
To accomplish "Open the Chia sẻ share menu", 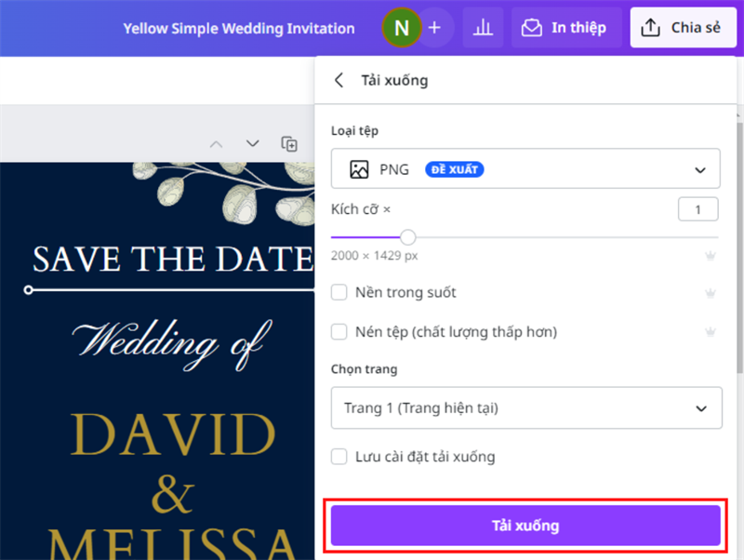I will [x=683, y=28].
